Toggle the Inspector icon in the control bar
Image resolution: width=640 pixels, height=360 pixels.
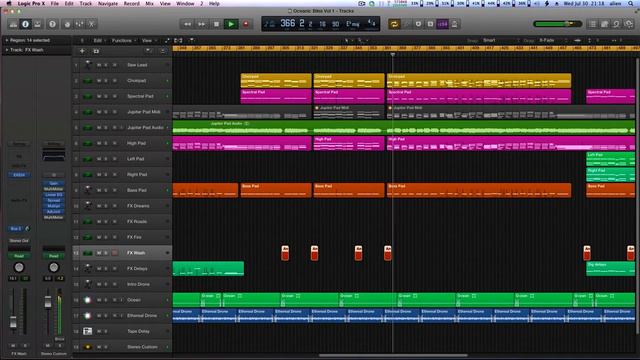(x=25, y=24)
